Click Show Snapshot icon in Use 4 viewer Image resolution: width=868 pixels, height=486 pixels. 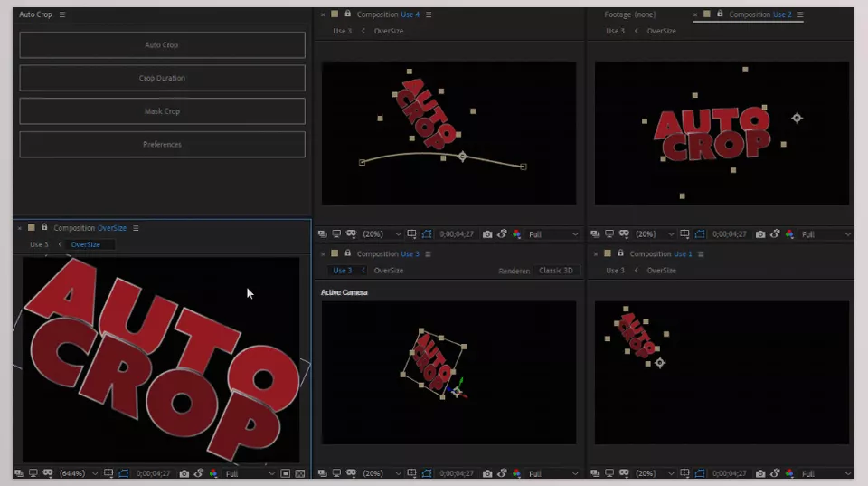(502, 233)
